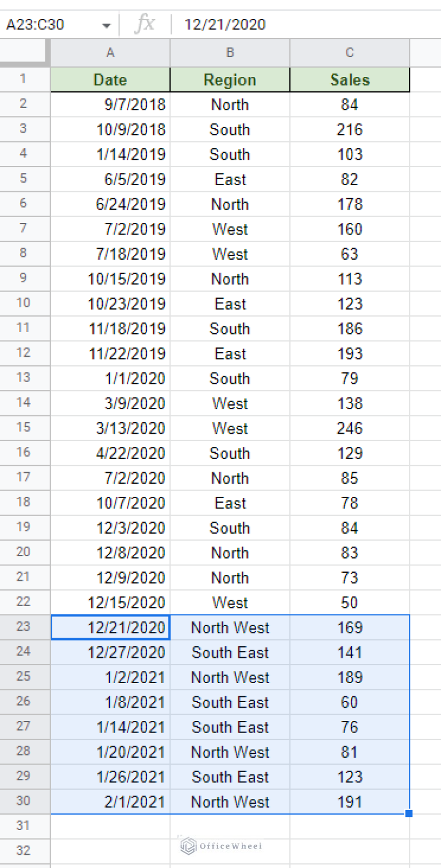Select cell containing 12/21/2020

110,627
